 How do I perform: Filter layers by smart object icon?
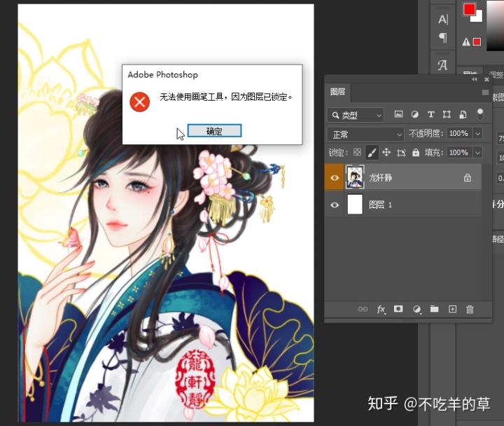pos(463,114)
